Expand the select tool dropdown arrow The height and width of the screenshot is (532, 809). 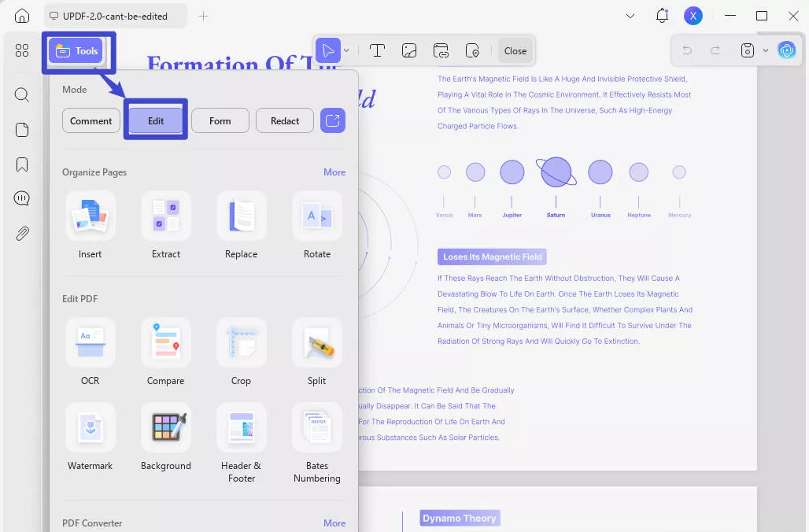coord(345,50)
